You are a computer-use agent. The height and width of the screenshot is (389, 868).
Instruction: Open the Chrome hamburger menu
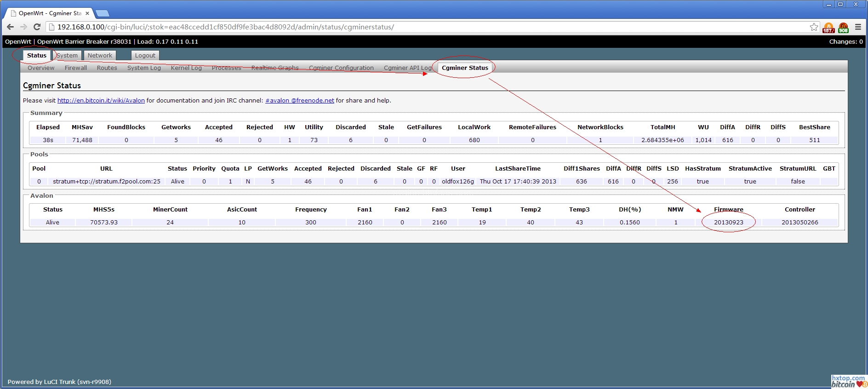point(858,27)
